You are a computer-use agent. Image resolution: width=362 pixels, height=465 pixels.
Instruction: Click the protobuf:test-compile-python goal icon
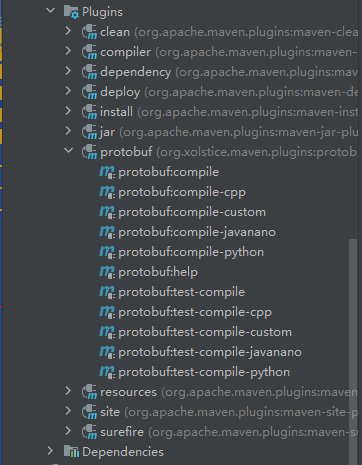[107, 372]
